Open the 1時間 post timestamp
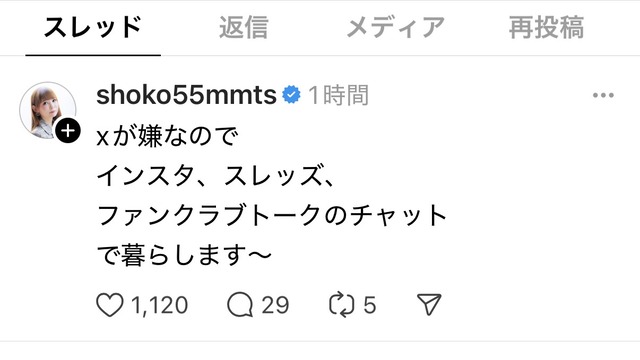Viewport: 640px width, 360px height. coord(338,96)
